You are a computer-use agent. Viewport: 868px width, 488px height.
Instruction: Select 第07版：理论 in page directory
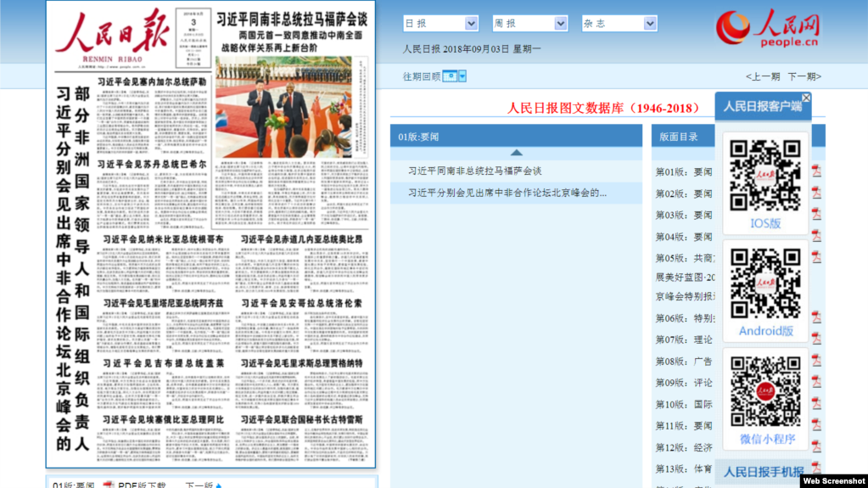(684, 339)
